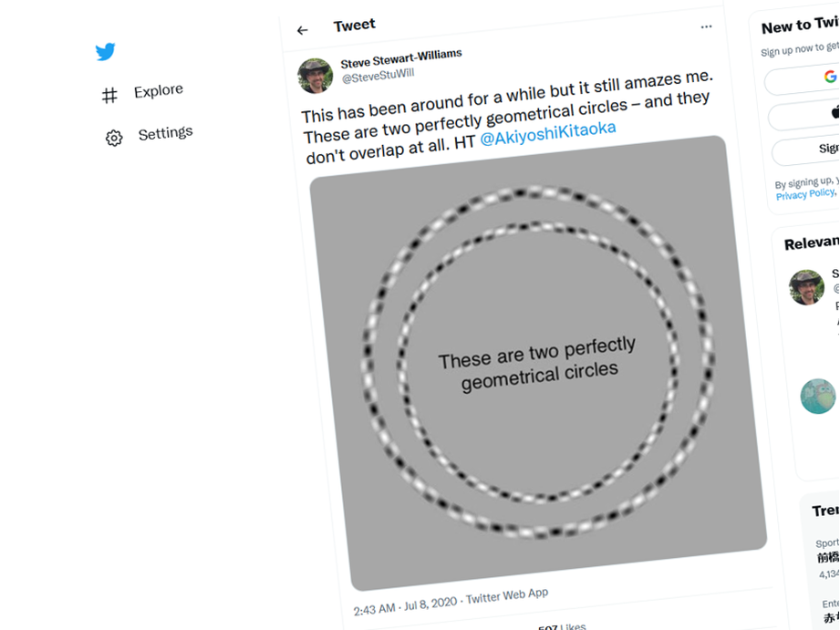Click Steve Stewart-Williams' avatar on the tweet
This screenshot has height=630, width=840.
tap(316, 76)
